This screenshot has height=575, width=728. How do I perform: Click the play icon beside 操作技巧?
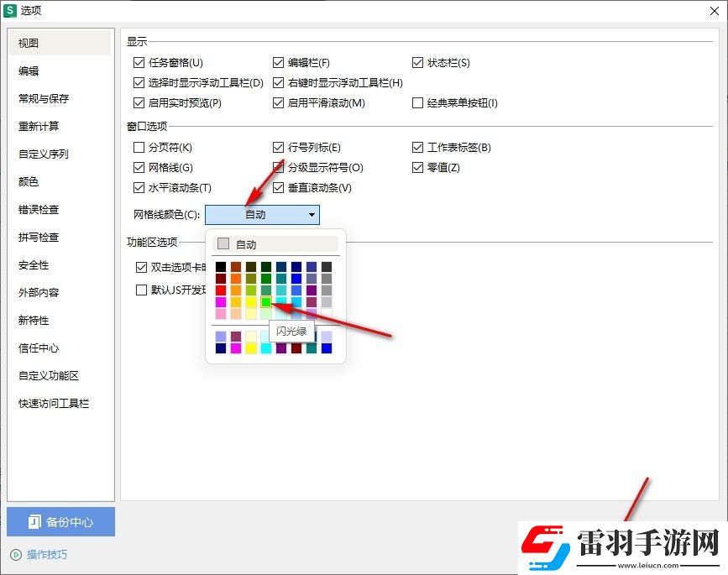click(x=15, y=554)
